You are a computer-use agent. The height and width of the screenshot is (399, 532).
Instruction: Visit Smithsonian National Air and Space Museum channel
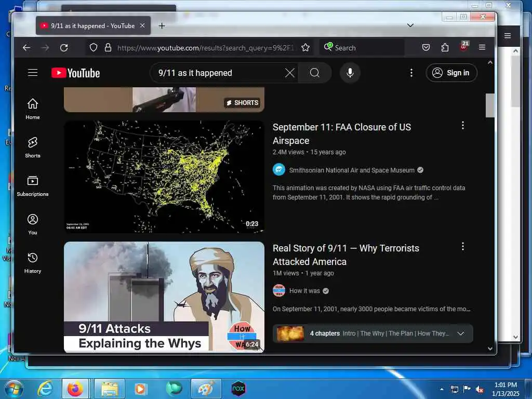(352, 170)
